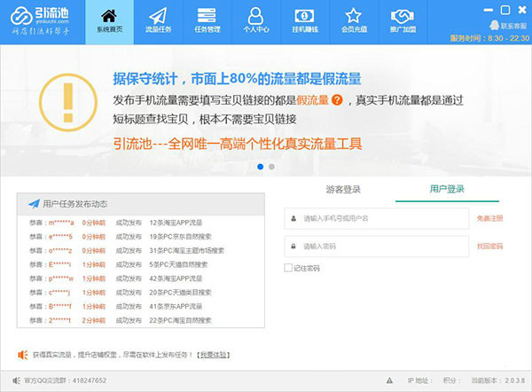Click the user icon in the username field
Image resolution: width=532 pixels, height=392 pixels.
pyautogui.click(x=293, y=218)
